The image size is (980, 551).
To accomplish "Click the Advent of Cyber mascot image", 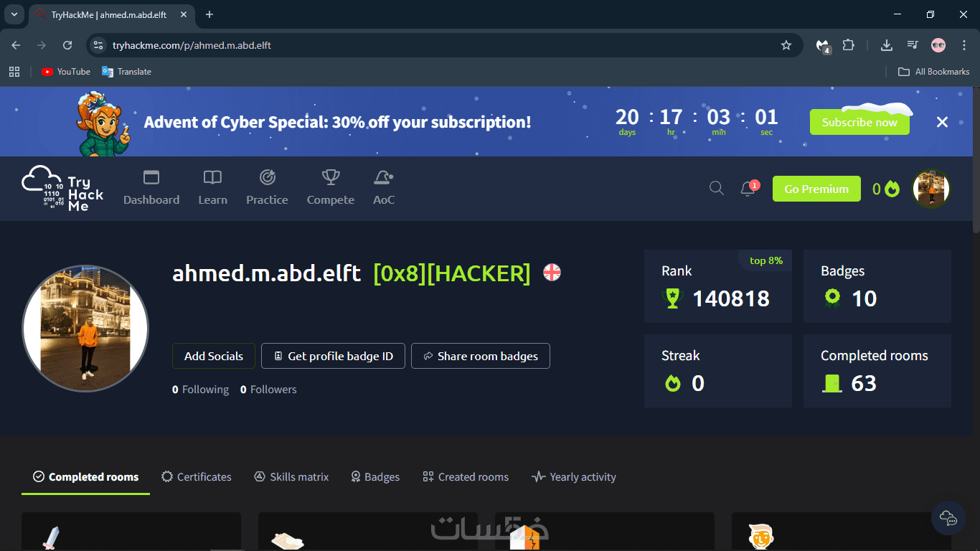I will 104,123.
